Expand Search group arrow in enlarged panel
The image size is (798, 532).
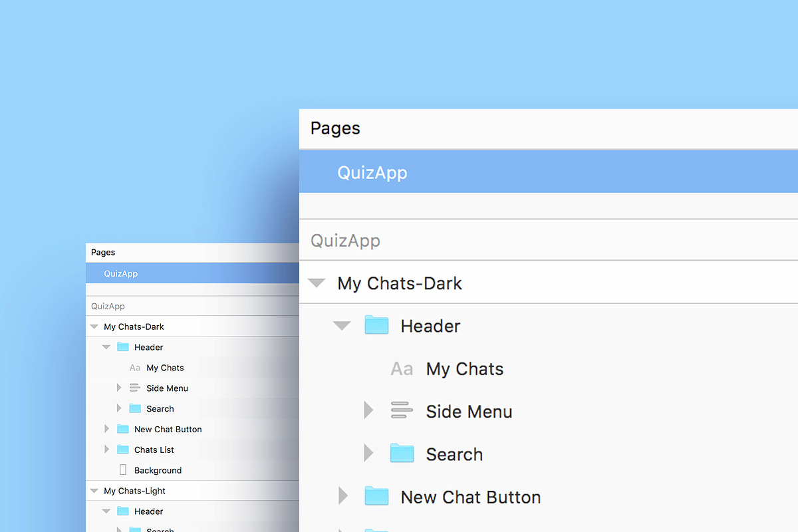tap(368, 454)
